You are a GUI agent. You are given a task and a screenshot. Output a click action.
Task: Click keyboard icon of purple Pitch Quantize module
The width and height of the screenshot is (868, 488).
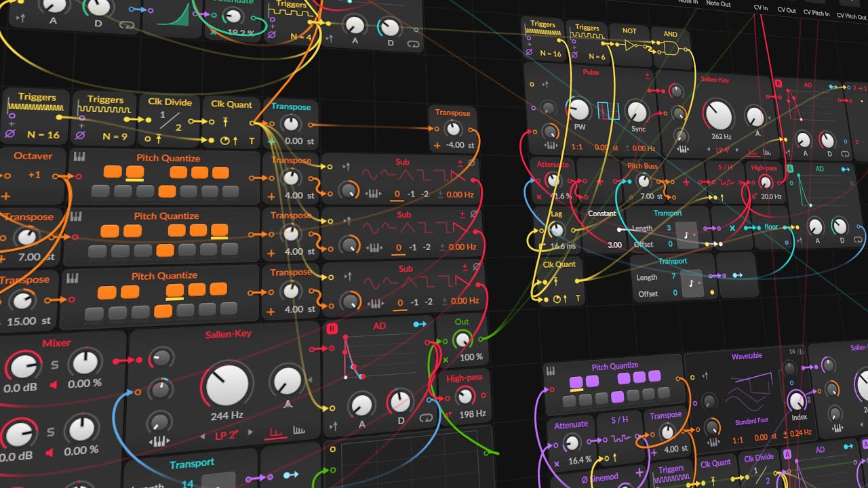[550, 371]
